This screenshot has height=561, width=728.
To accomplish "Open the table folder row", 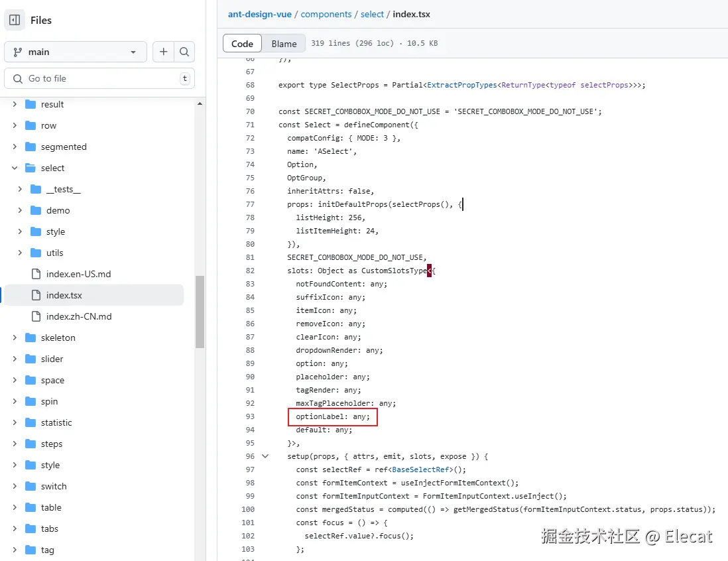I will (x=93, y=507).
